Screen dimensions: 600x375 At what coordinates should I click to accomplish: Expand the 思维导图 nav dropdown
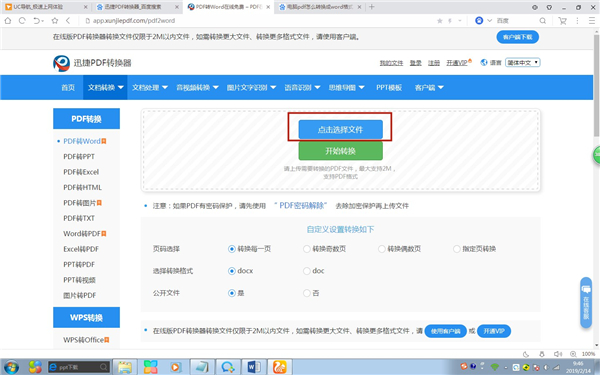click(x=346, y=88)
